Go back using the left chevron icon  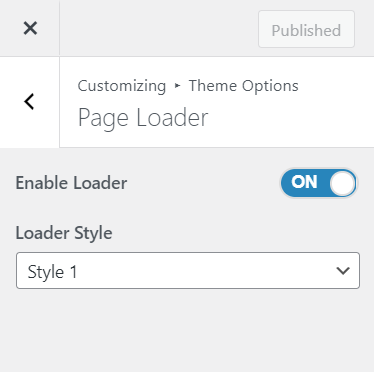pyautogui.click(x=29, y=102)
